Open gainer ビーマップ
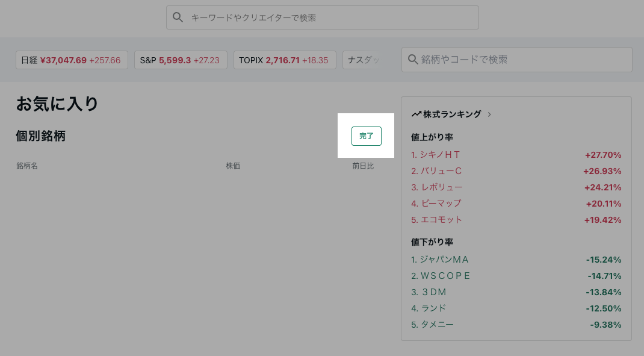 click(436, 204)
